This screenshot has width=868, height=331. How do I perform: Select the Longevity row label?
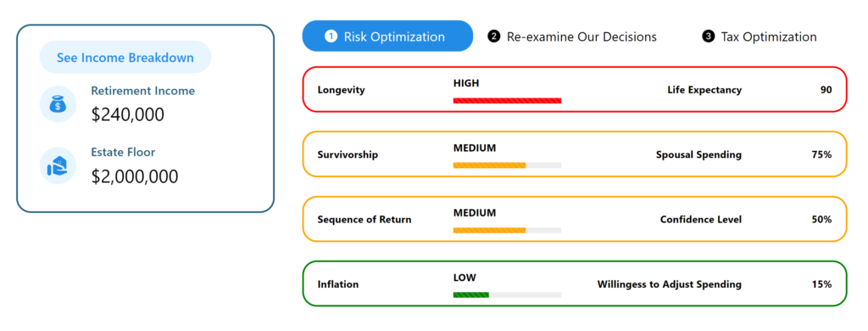[x=341, y=90]
